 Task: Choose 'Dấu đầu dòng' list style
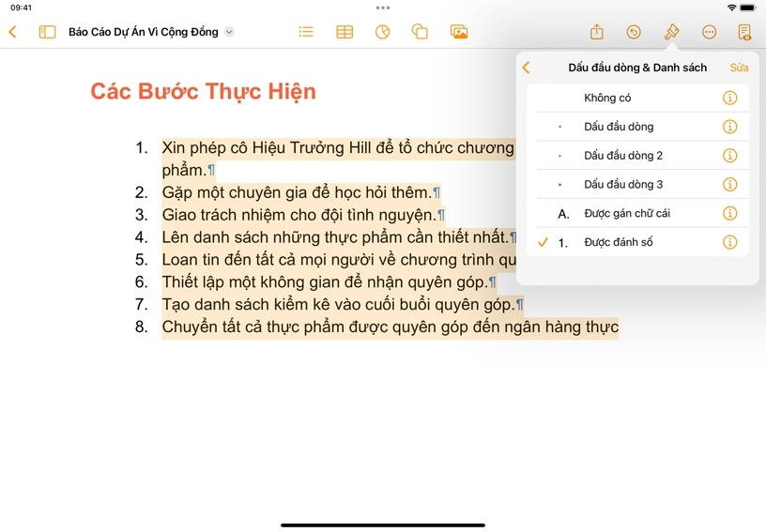click(618, 127)
